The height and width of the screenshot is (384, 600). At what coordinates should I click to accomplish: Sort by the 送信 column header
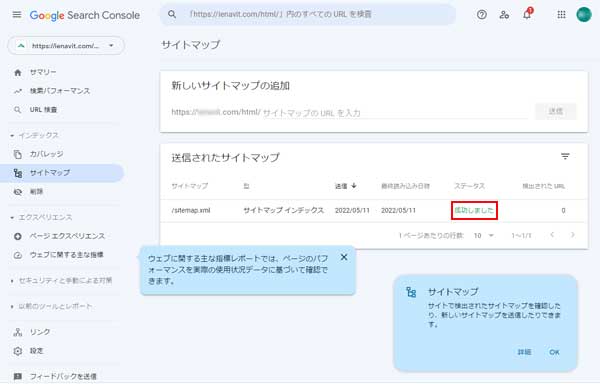tap(346, 186)
